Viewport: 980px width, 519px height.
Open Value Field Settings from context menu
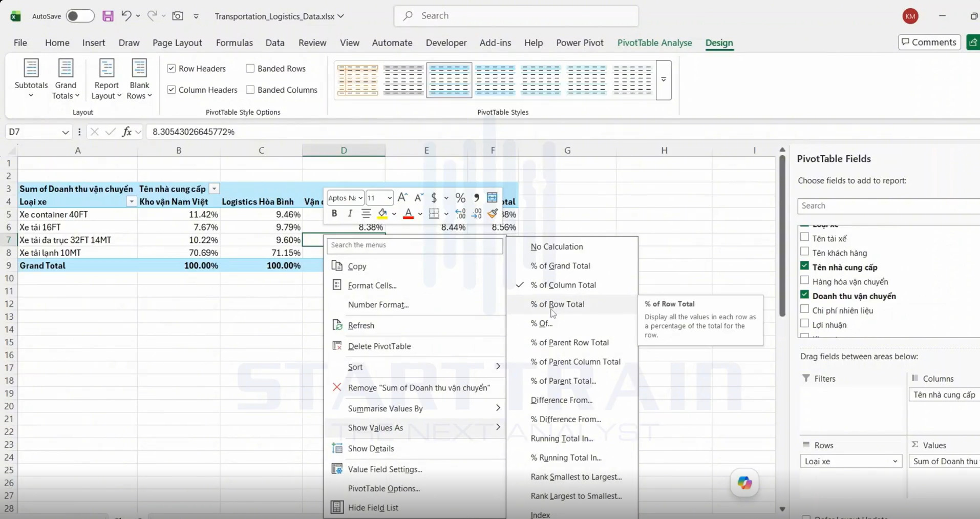[x=385, y=469]
